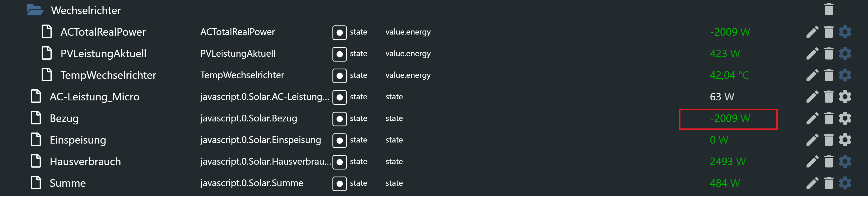
Task: Delete the TempWechselrichter object
Action: tap(828, 75)
